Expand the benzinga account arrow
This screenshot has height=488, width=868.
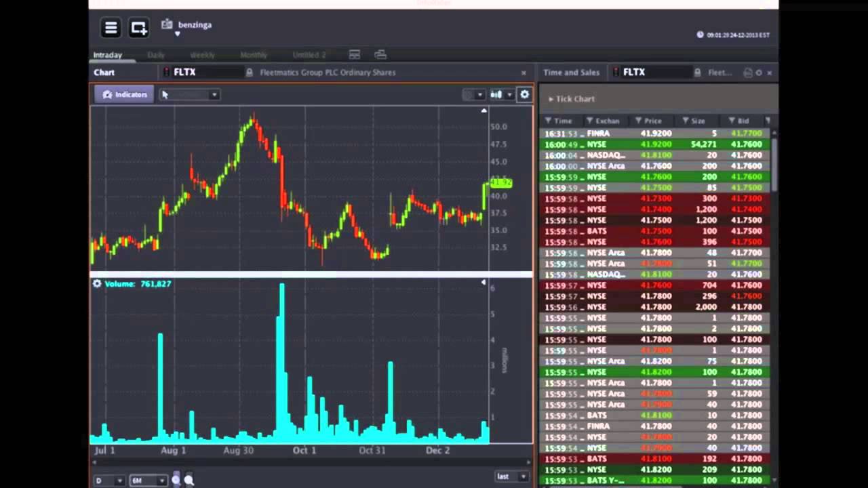point(177,34)
